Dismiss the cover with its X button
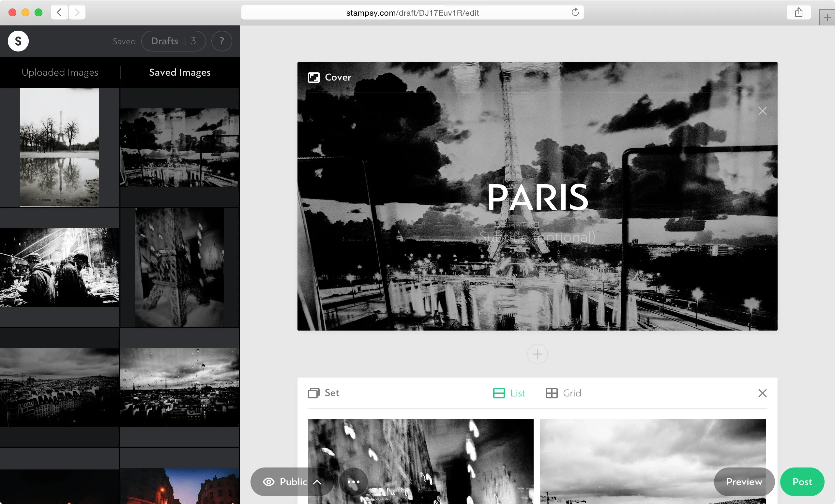The width and height of the screenshot is (835, 504). point(763,111)
